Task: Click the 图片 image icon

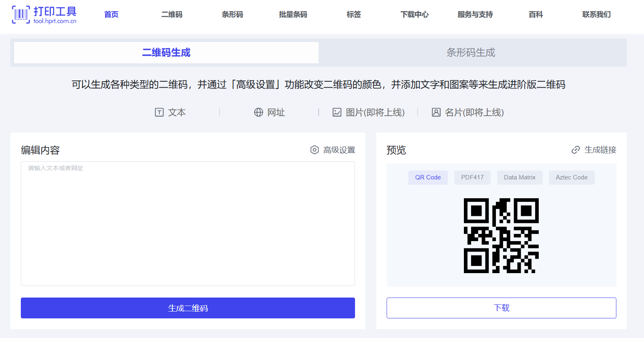Action: pyautogui.click(x=337, y=113)
